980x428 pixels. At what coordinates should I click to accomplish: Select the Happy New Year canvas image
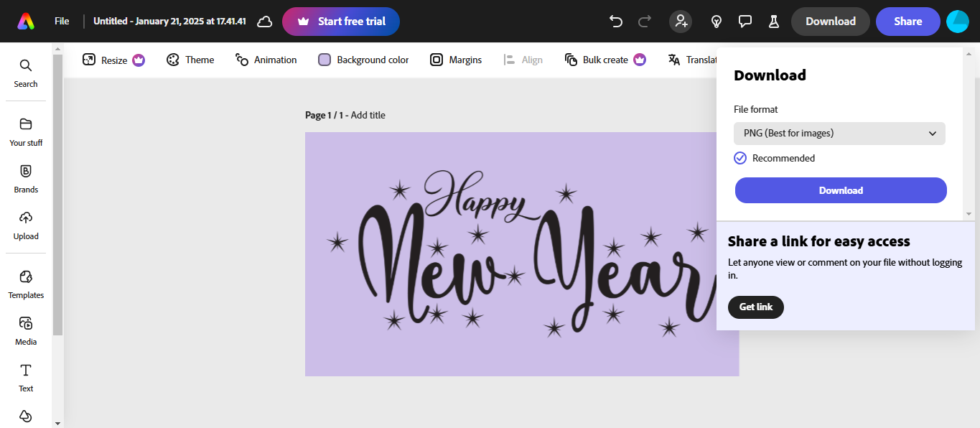522,254
